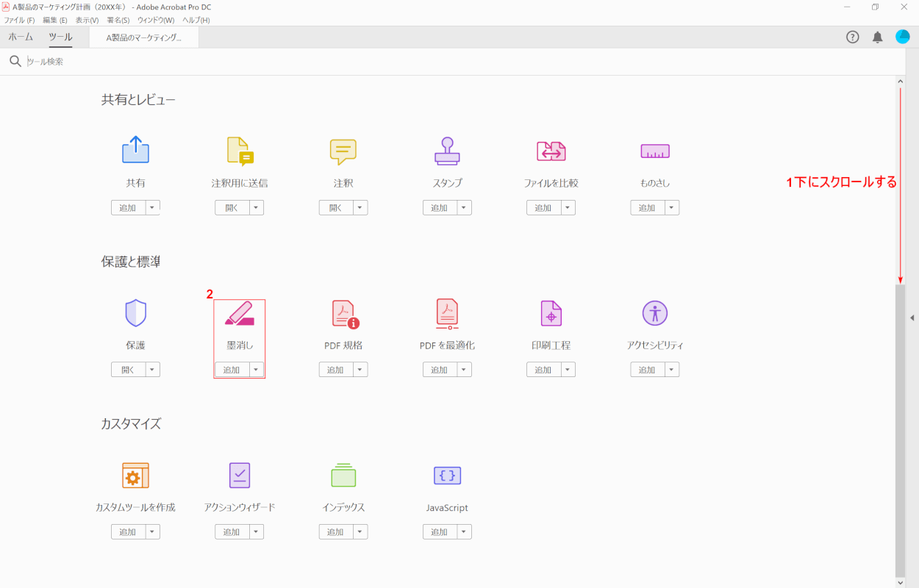The width and height of the screenshot is (919, 588).
Task: Open the Protect (保護) shield icon
Action: [x=135, y=314]
